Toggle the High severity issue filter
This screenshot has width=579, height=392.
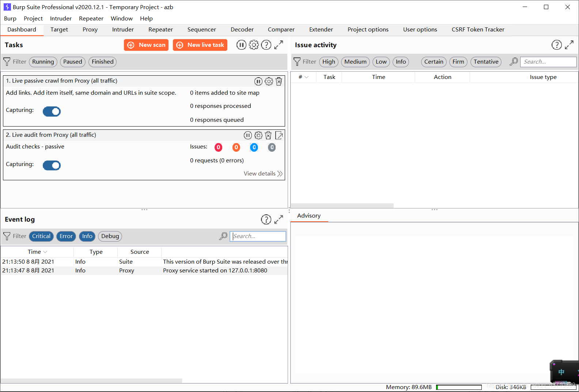329,62
